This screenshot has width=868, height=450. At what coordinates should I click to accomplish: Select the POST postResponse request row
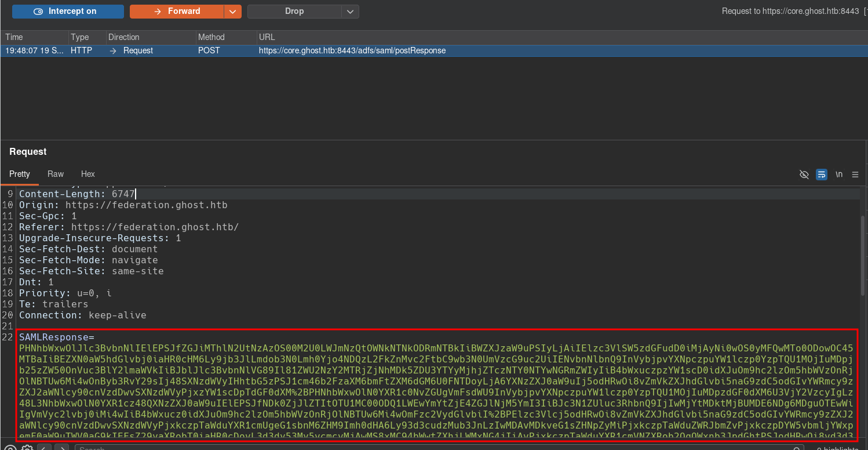tap(434, 50)
